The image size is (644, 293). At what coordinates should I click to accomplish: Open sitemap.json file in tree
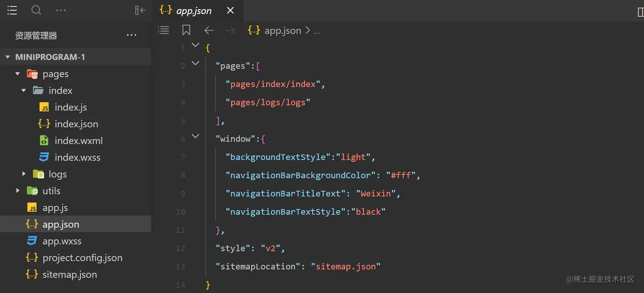[69, 274]
